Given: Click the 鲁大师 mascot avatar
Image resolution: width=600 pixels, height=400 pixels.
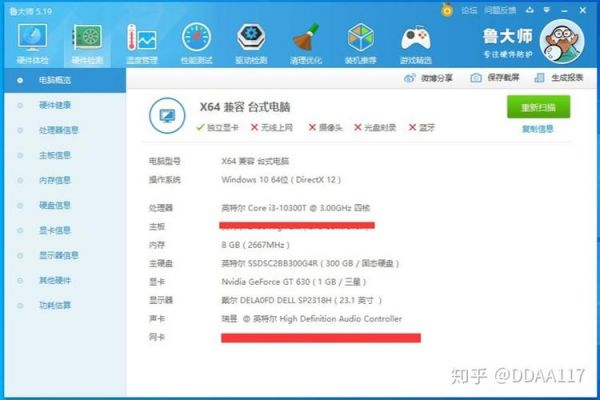Looking at the screenshot, I should point(562,41).
